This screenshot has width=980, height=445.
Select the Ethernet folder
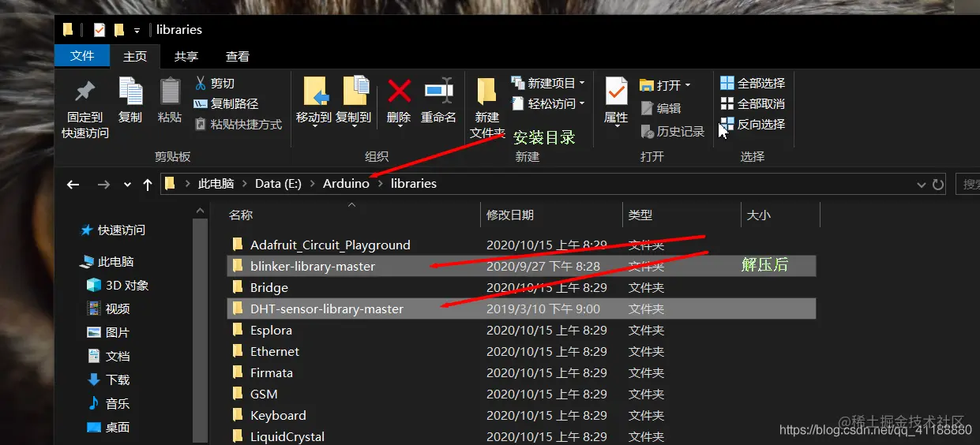tap(521, 351)
